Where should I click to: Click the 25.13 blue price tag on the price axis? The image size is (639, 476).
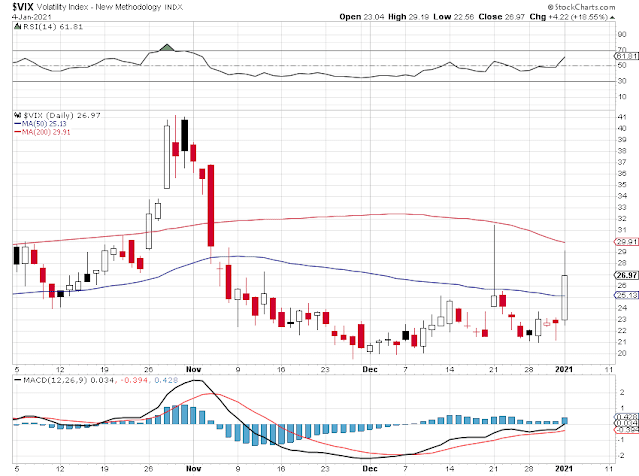(x=626, y=295)
